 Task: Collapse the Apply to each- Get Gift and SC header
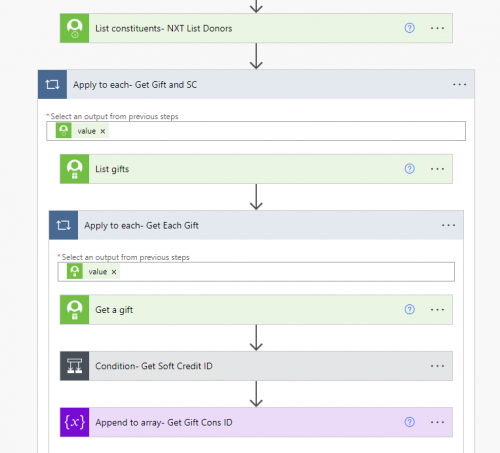point(256,84)
